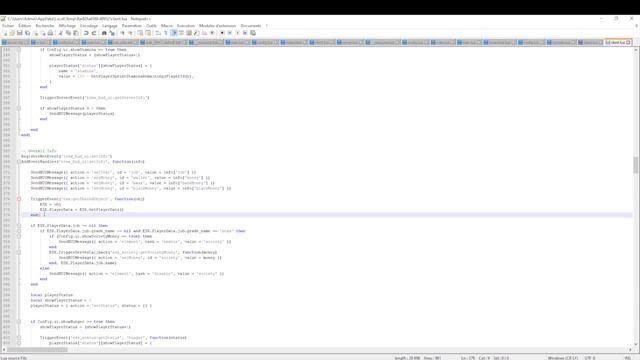Start macro recording with the record icon
This screenshot has width=640, height=360.
point(222,33)
